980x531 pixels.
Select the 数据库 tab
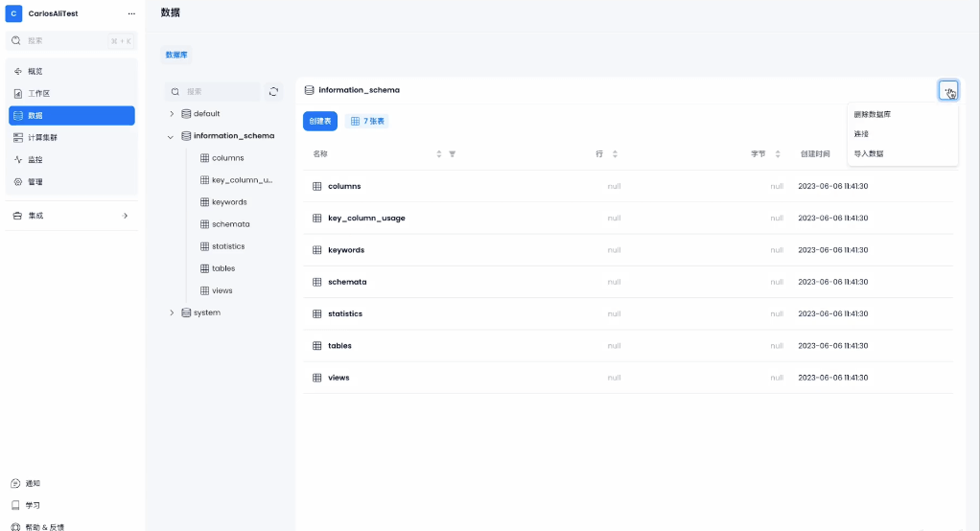(176, 55)
